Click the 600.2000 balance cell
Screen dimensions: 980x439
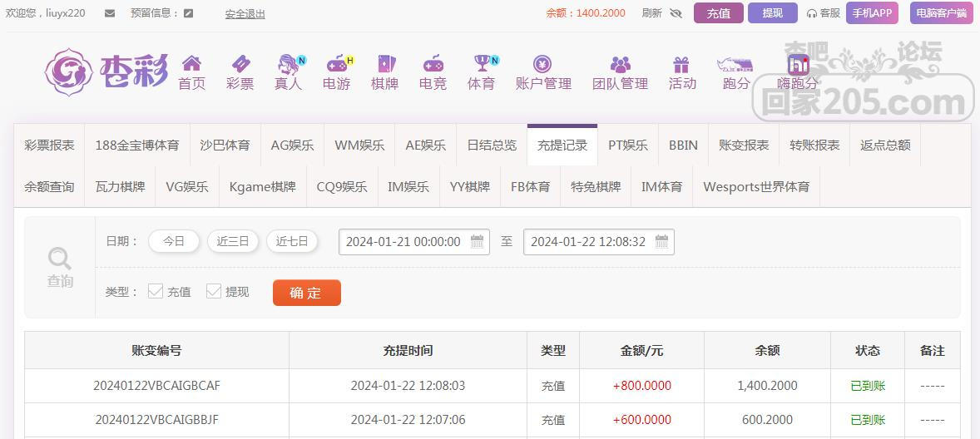pos(768,420)
